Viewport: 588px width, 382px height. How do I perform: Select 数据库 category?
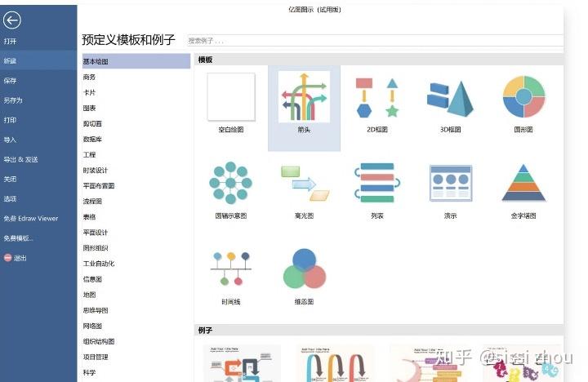(x=92, y=139)
